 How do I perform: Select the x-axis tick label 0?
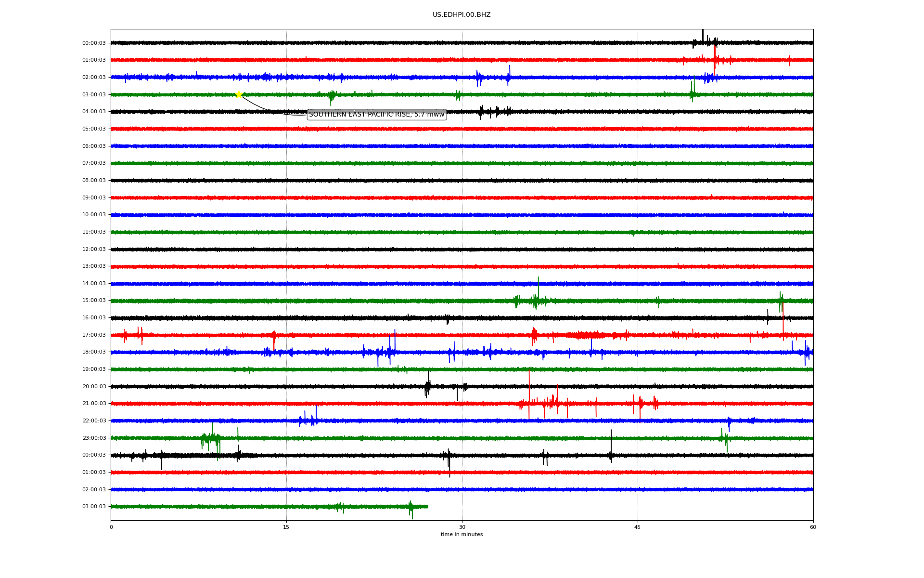(111, 527)
